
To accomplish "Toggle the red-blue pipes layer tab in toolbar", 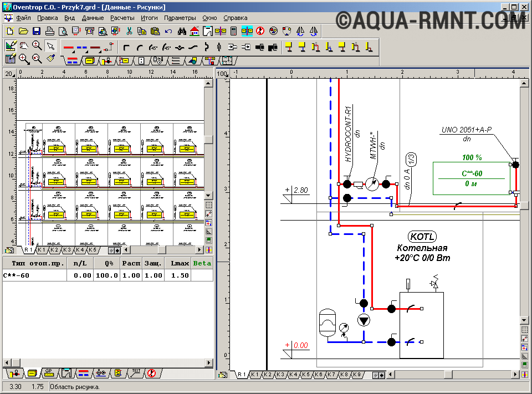I will [x=71, y=60].
